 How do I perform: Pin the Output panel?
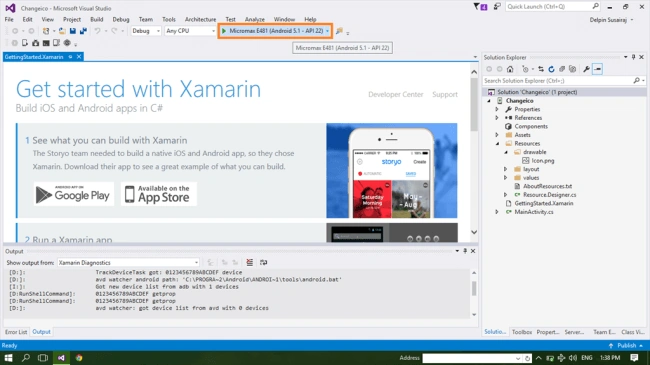tap(465, 251)
